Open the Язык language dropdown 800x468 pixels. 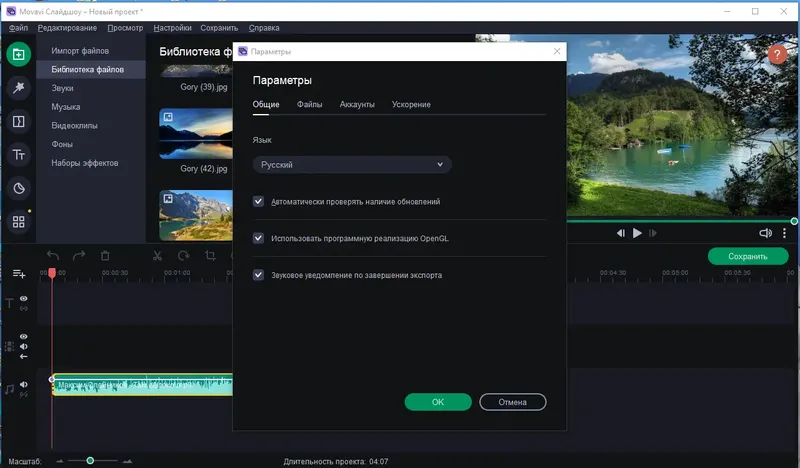pyautogui.click(x=352, y=164)
